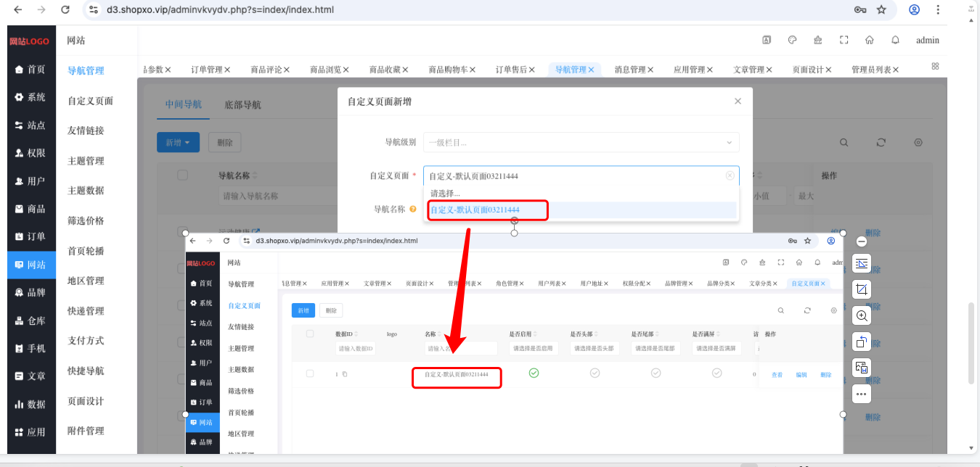The width and height of the screenshot is (980, 467).
Task: Click the crop icon in the image toolbar
Action: click(862, 289)
